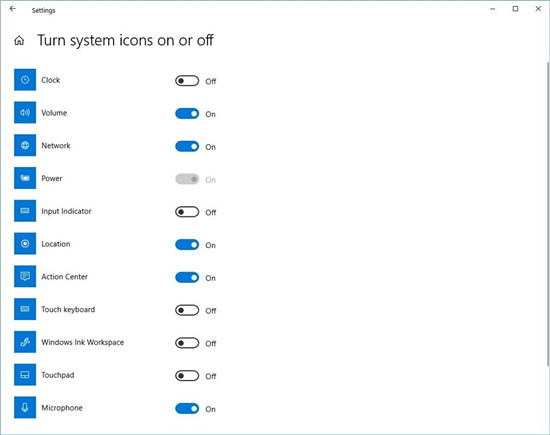Enable the Input Indicator toggle

[x=187, y=212]
